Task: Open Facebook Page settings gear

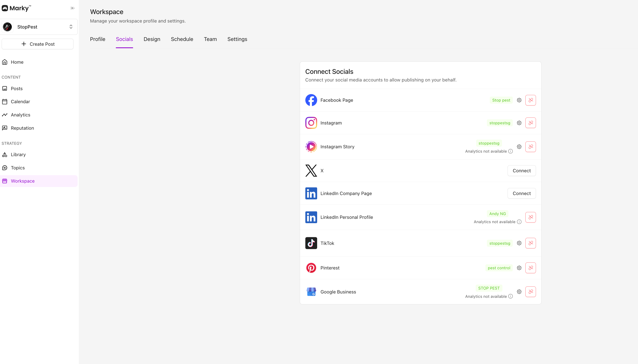Action: coord(519,100)
